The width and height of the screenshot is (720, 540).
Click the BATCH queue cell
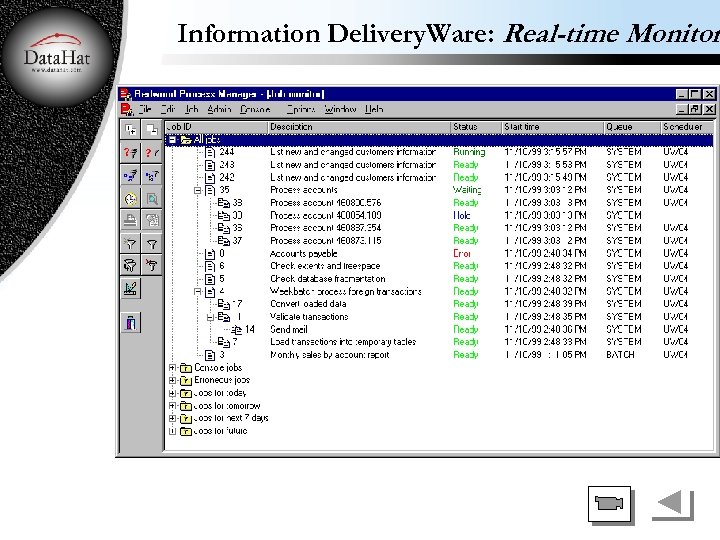[x=620, y=355]
